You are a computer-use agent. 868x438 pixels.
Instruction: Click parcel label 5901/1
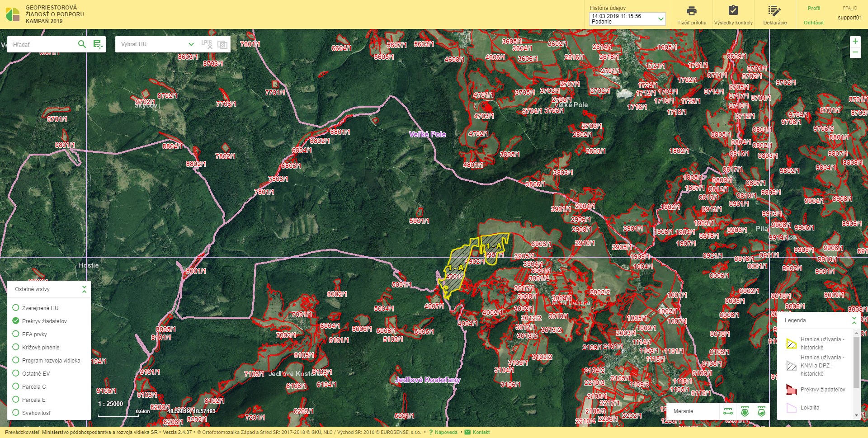[x=419, y=221]
